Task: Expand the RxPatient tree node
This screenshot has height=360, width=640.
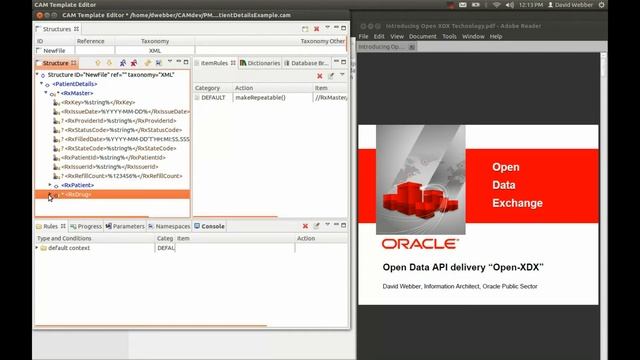Action: click(51, 185)
